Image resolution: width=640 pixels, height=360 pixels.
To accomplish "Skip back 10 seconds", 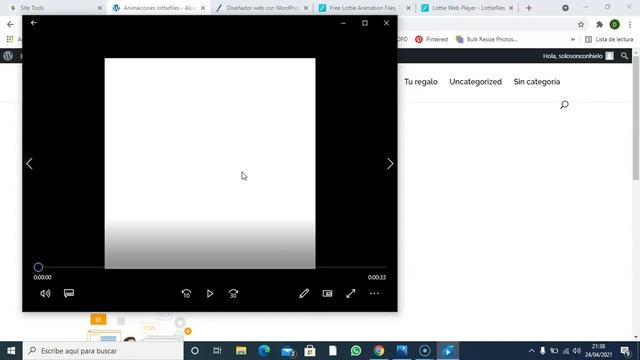I will click(186, 293).
